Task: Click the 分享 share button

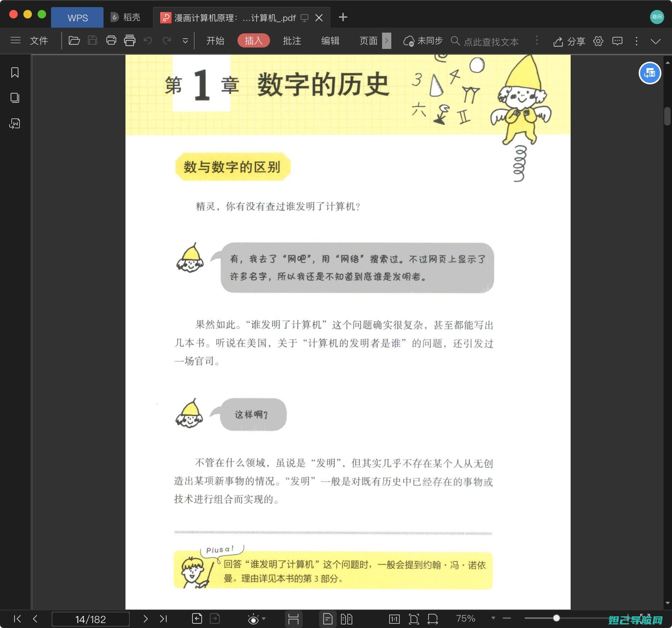Action: tap(569, 41)
